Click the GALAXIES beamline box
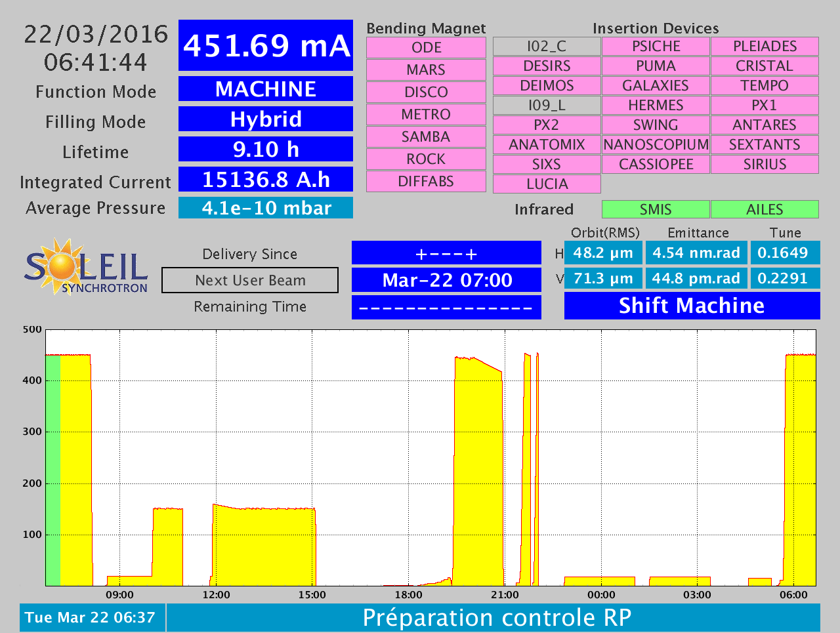Viewport: 840px width, 633px height. click(656, 86)
